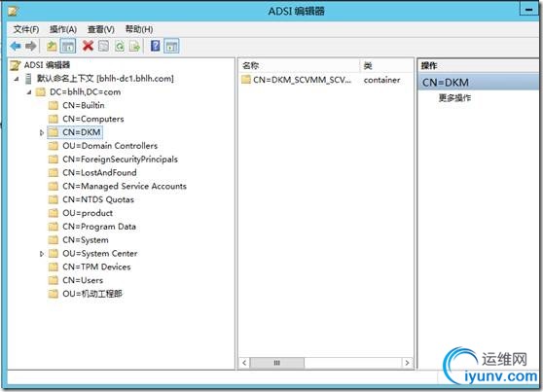Open the 帮助(H) menu

pyautogui.click(x=139, y=29)
